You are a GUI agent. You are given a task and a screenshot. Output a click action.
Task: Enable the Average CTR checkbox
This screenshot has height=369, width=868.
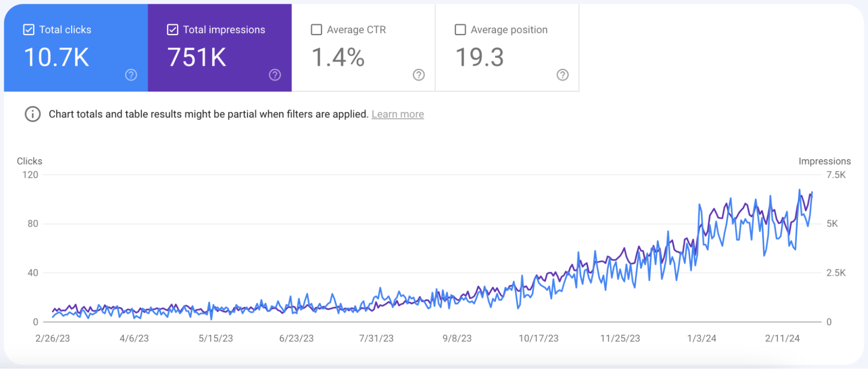317,30
